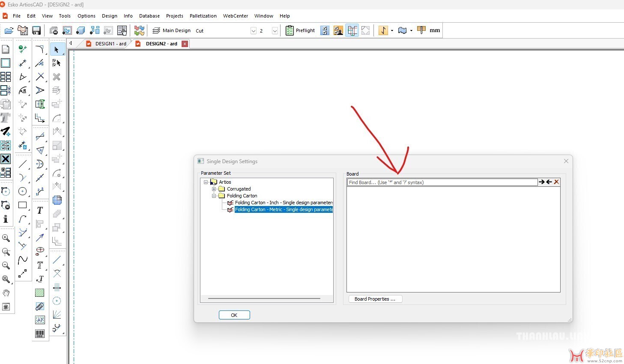
Task: Toggle the checklist view toolbar button
Action: pos(325,30)
